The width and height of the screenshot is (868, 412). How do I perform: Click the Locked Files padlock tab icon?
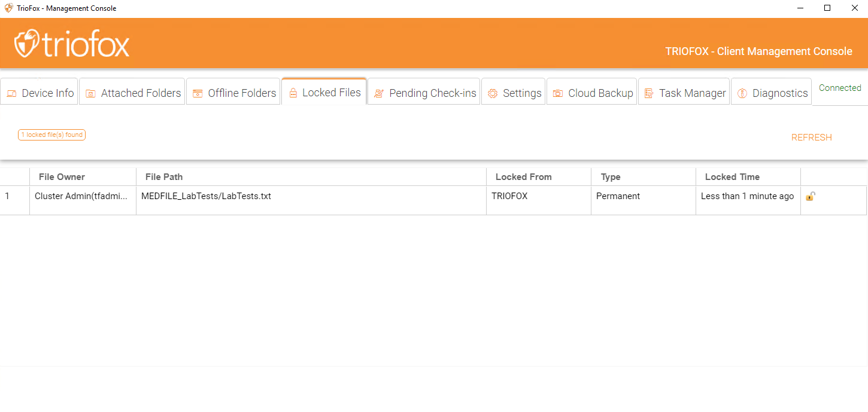point(293,93)
